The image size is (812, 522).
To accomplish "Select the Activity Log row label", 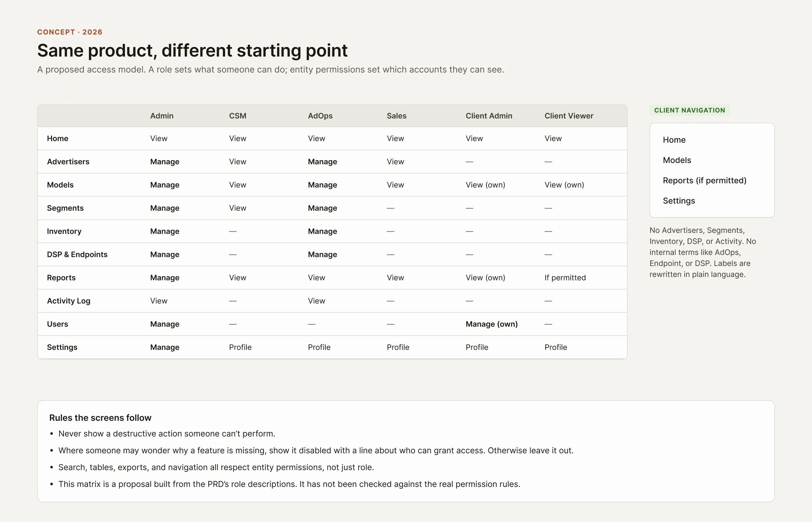I will click(x=68, y=301).
